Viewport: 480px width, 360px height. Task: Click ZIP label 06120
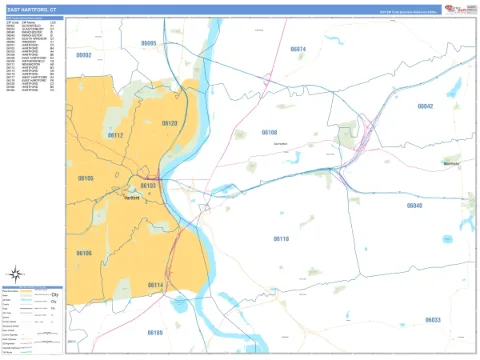(169, 123)
